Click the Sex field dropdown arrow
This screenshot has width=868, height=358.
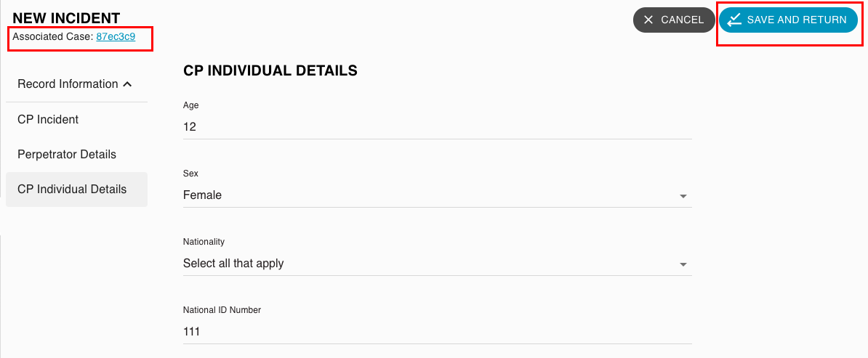[683, 197]
